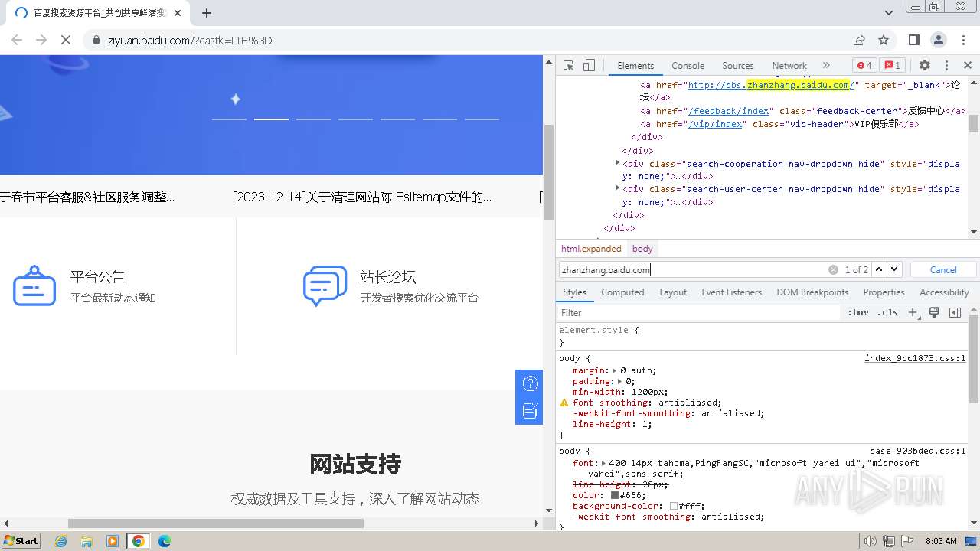Activate the inspect element picker in DevTools
The image size is (980, 551).
(x=568, y=65)
